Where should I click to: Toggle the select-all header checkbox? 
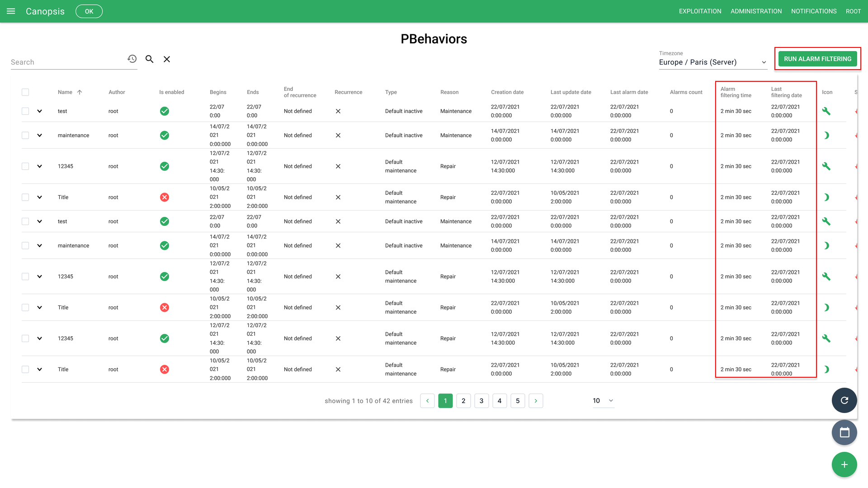(25, 92)
